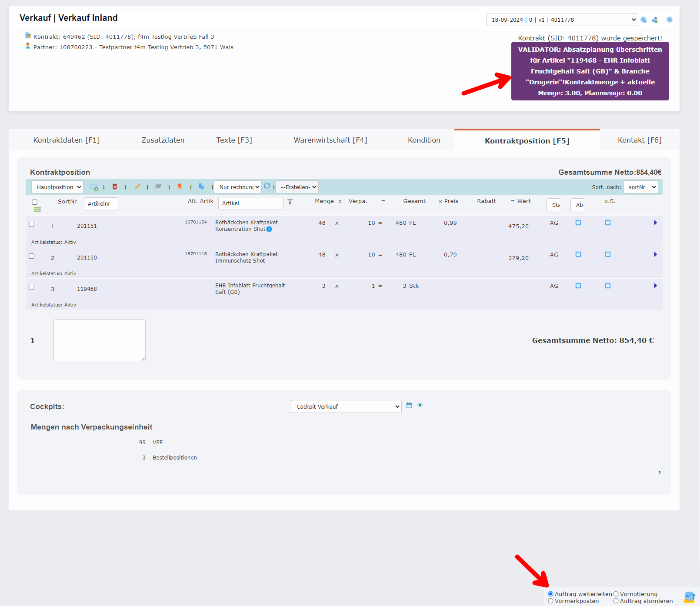Click the add new position icon
700x606 pixels.
coord(93,187)
